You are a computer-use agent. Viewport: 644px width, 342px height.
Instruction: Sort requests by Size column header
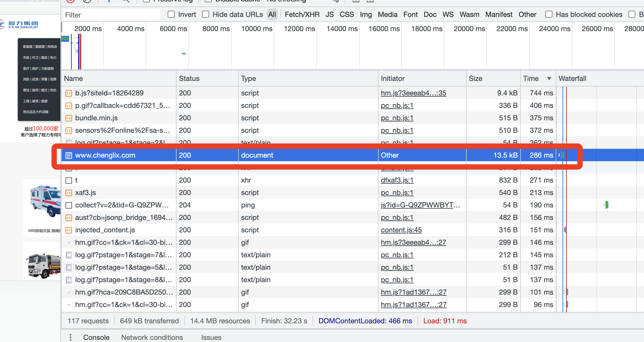pos(475,79)
